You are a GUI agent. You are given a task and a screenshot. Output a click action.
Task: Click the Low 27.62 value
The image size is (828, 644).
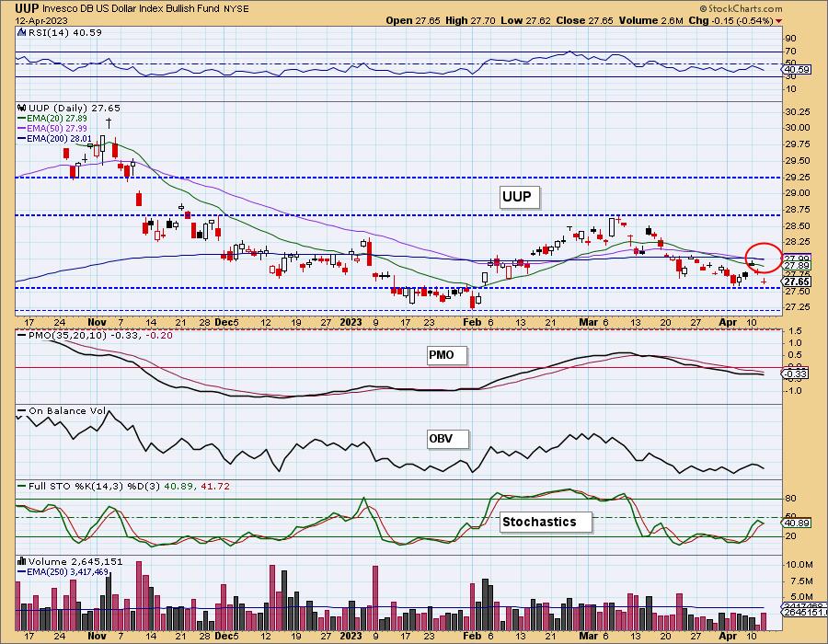pyautogui.click(x=525, y=20)
